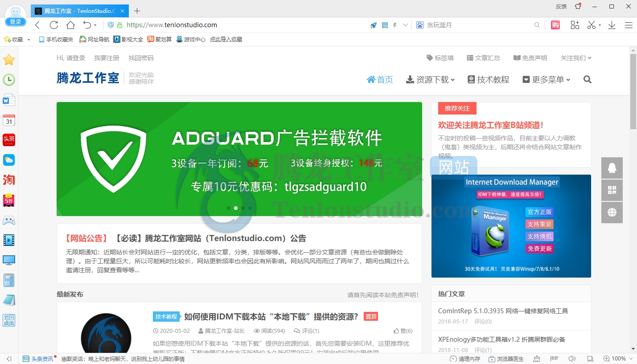Click 点此导入收藏 to import bookmarks

point(226,39)
